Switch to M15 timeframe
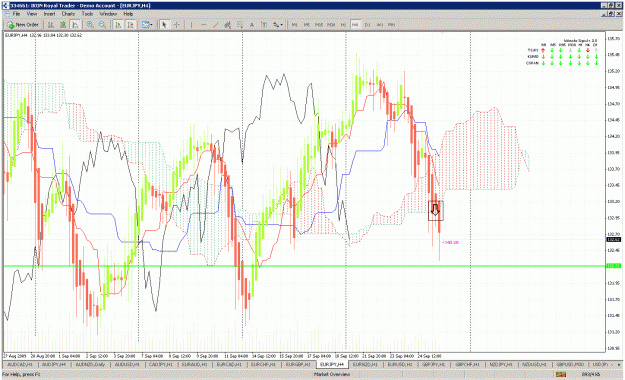Image resolution: width=625 pixels, height=380 pixels. point(319,25)
